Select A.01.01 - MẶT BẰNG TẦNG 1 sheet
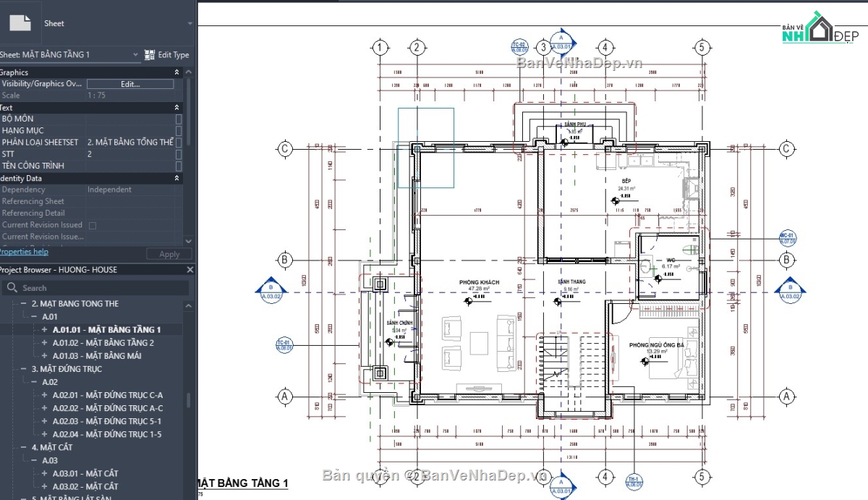This screenshot has height=500, width=868. pyautogui.click(x=107, y=330)
